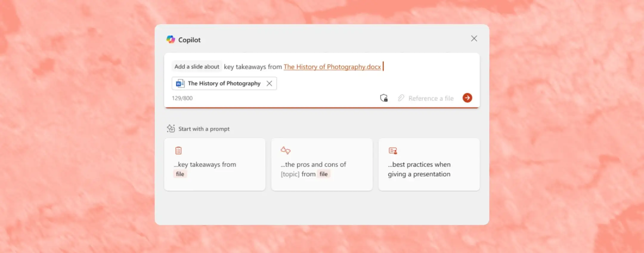
Task: Open The History of Photography.docx link
Action: click(x=332, y=67)
